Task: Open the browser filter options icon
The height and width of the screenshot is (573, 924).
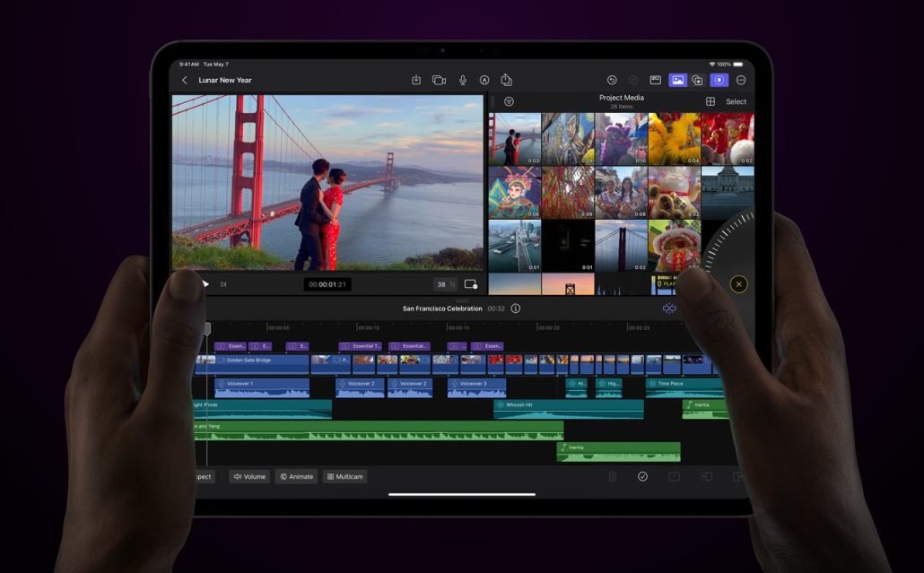Action: pos(510,102)
